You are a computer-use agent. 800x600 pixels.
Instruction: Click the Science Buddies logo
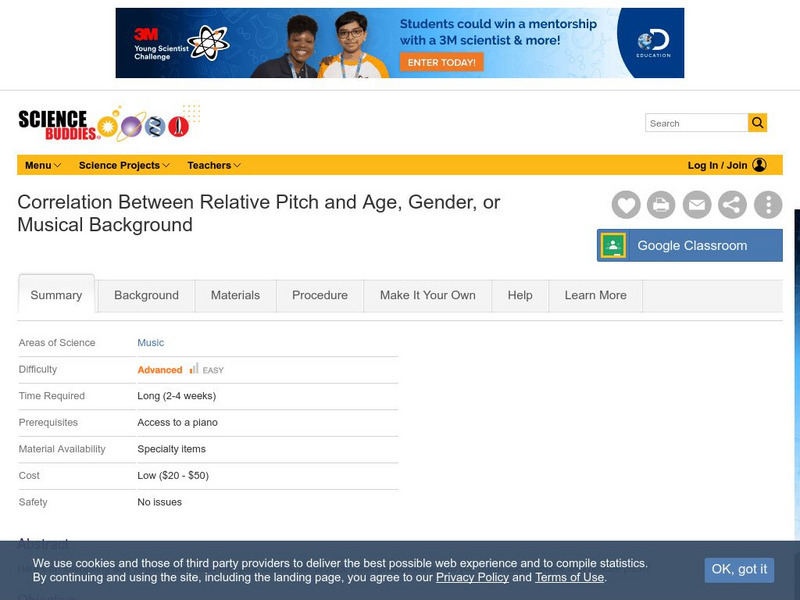coord(62,119)
